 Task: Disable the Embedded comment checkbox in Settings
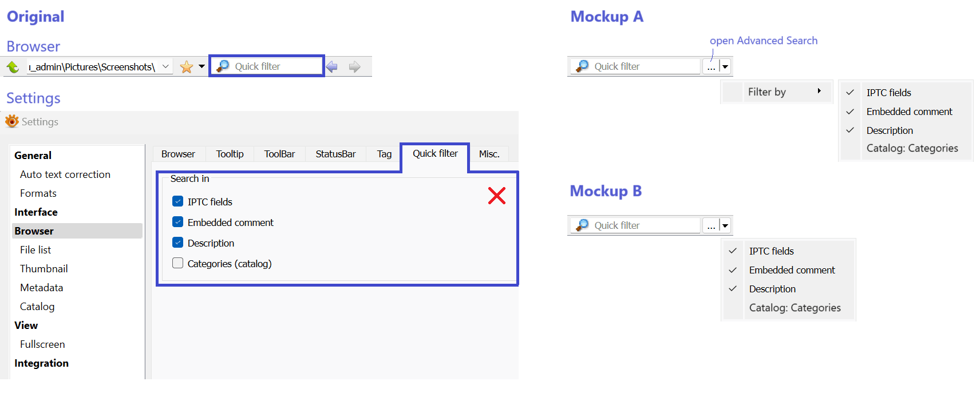178,222
